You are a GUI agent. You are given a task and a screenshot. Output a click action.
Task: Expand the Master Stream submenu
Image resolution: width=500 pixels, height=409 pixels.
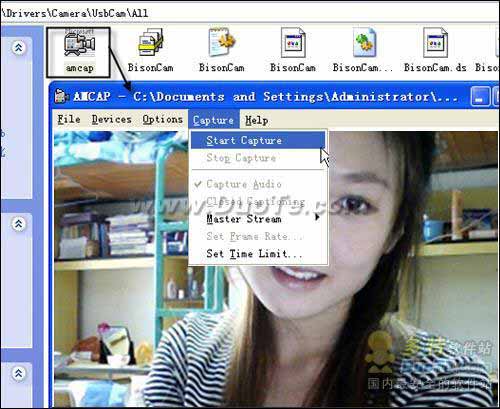pos(258,219)
